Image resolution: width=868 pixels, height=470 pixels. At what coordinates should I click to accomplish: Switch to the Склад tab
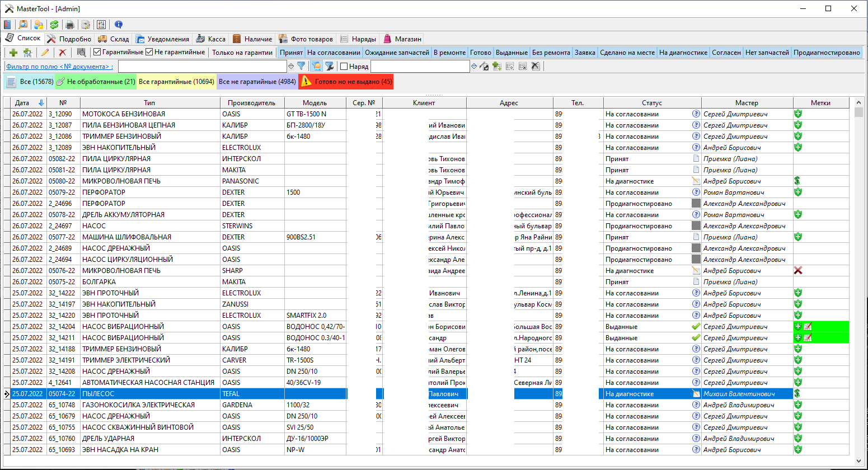[x=114, y=39]
